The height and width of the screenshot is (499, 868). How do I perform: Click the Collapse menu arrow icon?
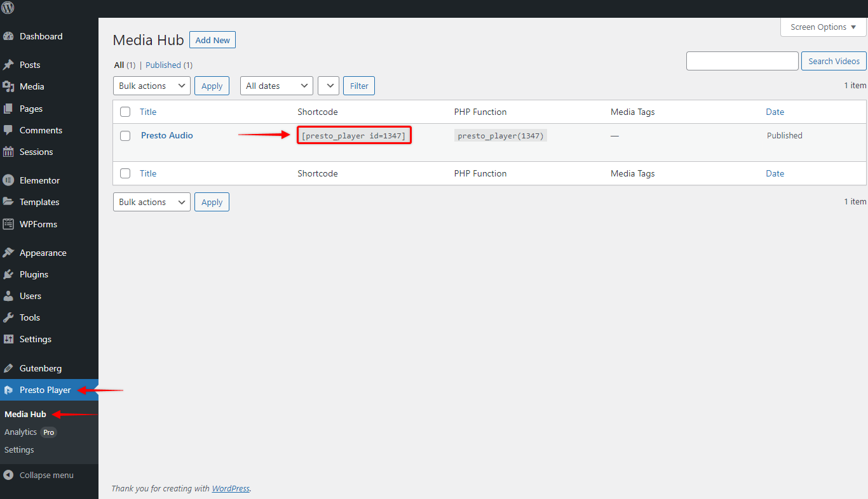[8, 475]
